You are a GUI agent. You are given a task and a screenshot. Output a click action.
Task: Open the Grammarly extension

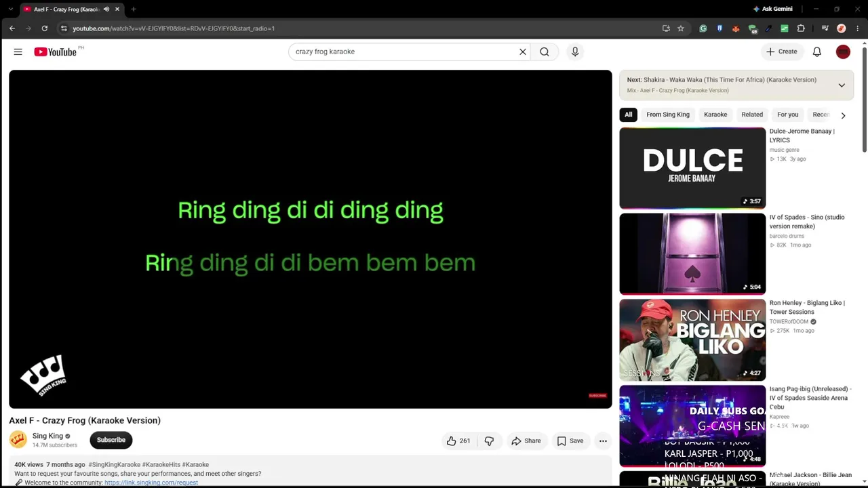[x=703, y=28]
